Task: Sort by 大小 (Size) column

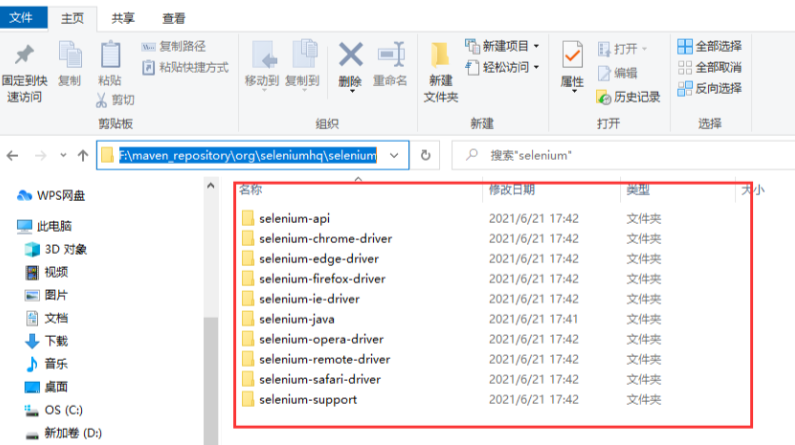Action: pyautogui.click(x=753, y=190)
